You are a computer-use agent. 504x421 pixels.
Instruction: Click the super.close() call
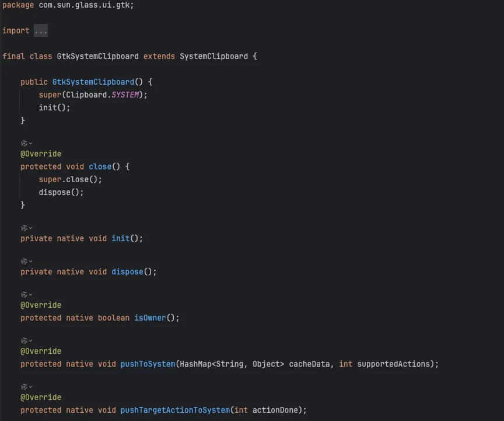pos(71,180)
